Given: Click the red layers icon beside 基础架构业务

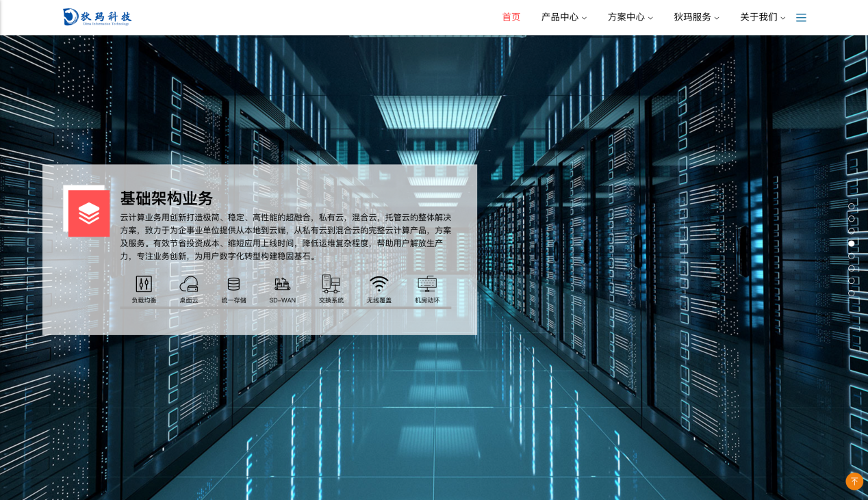Looking at the screenshot, I should coord(89,213).
